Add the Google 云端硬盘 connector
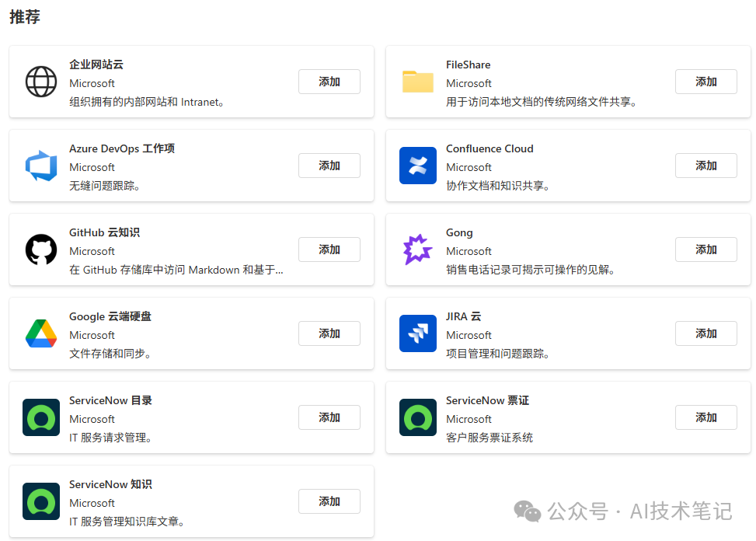This screenshot has width=756, height=541. pos(329,333)
